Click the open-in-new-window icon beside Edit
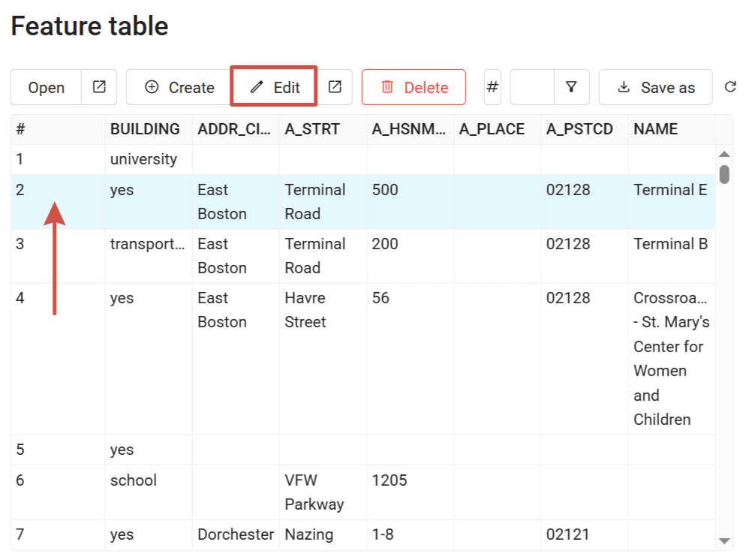 (335, 87)
